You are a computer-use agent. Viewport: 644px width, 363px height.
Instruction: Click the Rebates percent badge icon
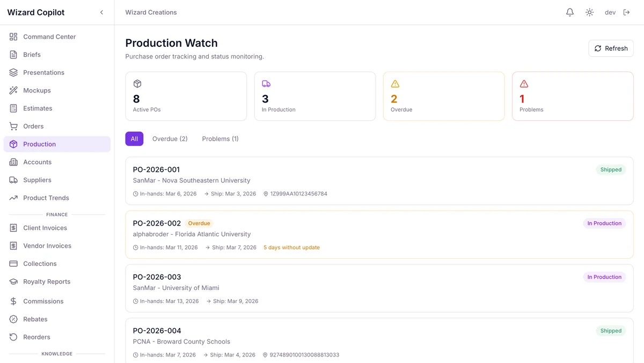(13, 319)
